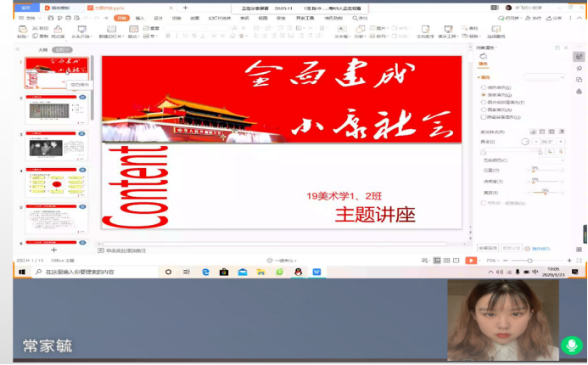Switch to the Outline pane tab

(42, 49)
